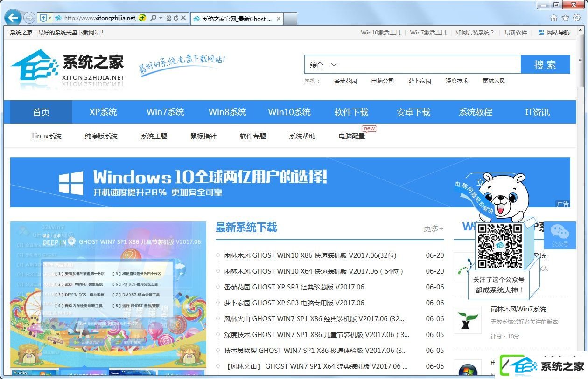Expand the 综合 search category dropdown
Image resolution: width=588 pixels, height=379 pixels.
pos(323,65)
